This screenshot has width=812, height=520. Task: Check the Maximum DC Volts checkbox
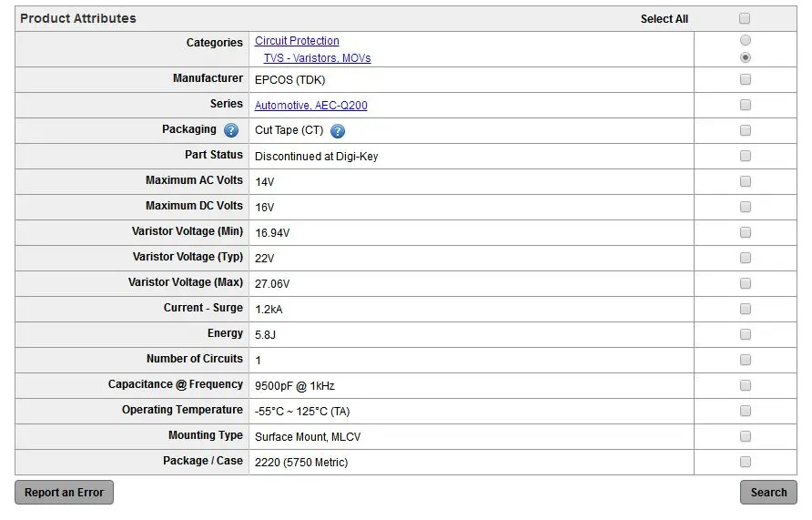(x=746, y=207)
